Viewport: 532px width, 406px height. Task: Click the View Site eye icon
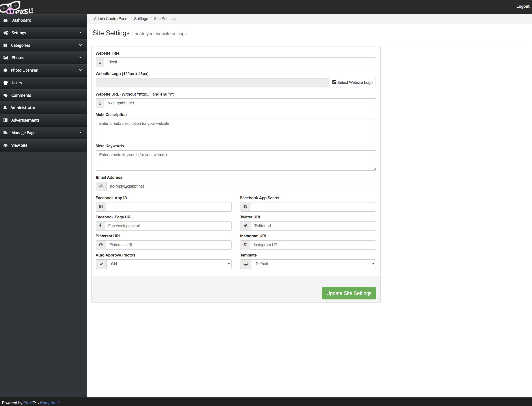tap(6, 146)
